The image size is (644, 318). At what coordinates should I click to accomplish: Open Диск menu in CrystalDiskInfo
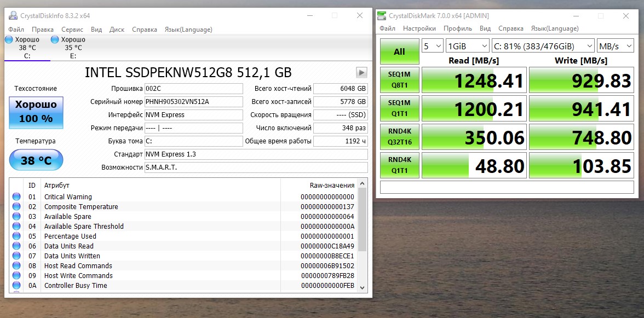tap(117, 30)
